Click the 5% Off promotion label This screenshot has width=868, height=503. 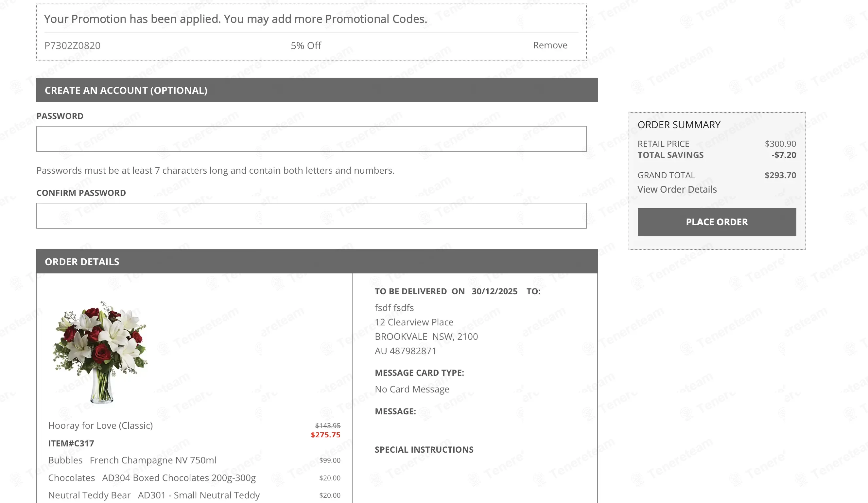[306, 45]
